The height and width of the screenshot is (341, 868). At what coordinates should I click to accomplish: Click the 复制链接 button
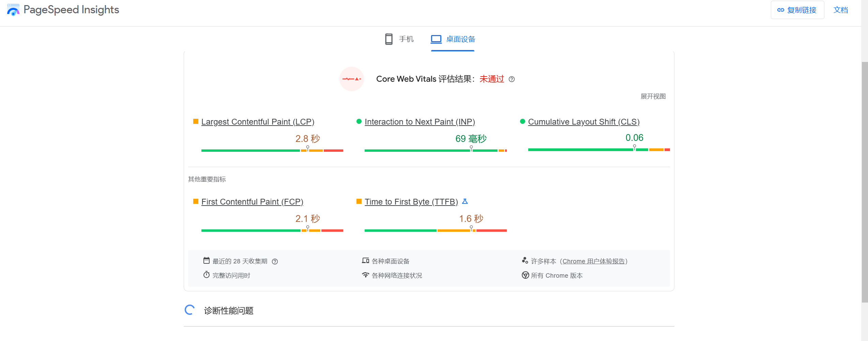point(797,10)
